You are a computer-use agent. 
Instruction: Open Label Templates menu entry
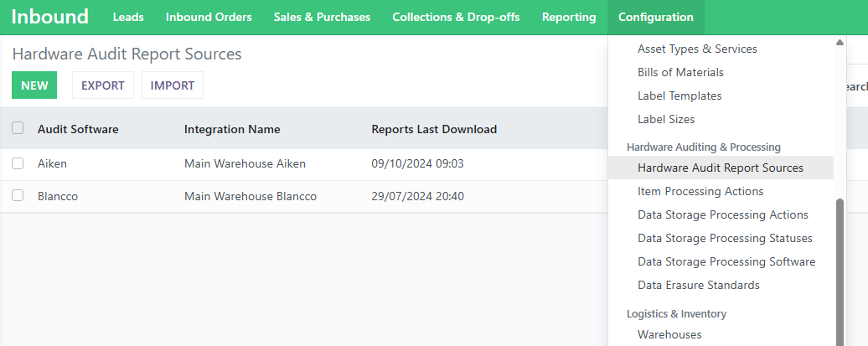(679, 96)
